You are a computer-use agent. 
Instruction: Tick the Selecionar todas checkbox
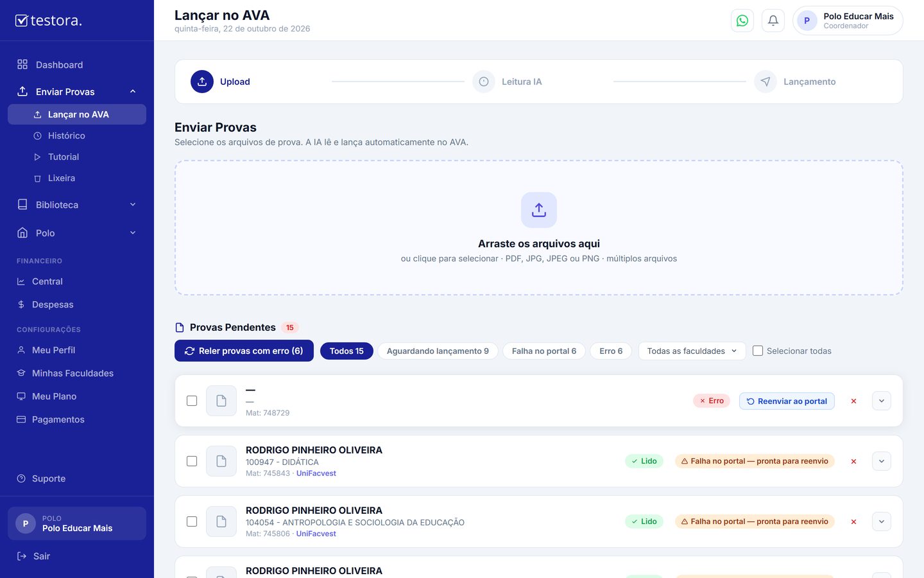(758, 351)
